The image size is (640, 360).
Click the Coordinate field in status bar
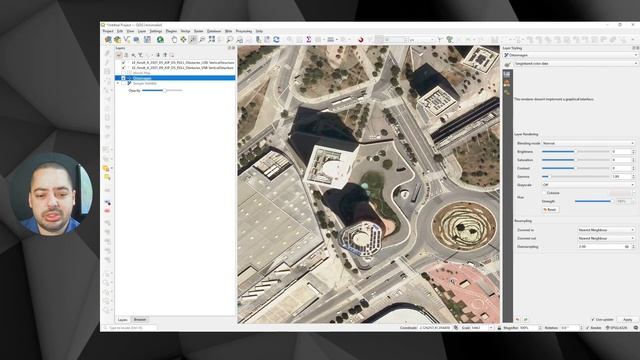tap(436, 328)
